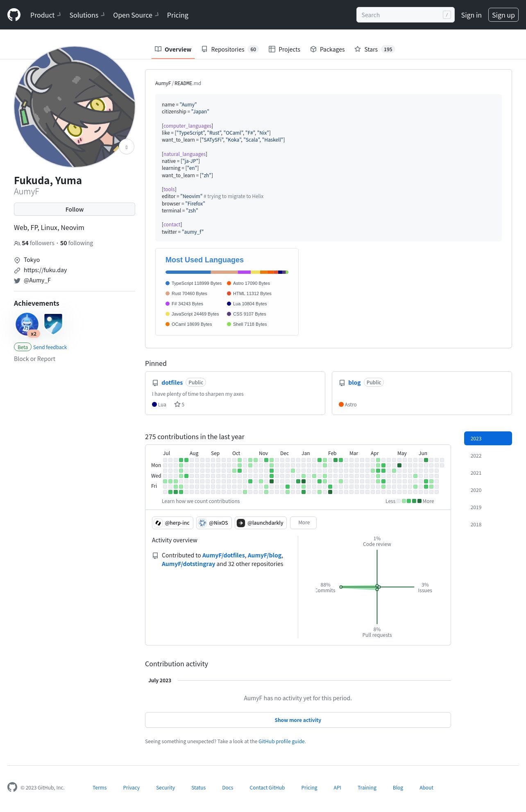The width and height of the screenshot is (526, 812).
Task: Open 50 following list
Action: (x=77, y=243)
